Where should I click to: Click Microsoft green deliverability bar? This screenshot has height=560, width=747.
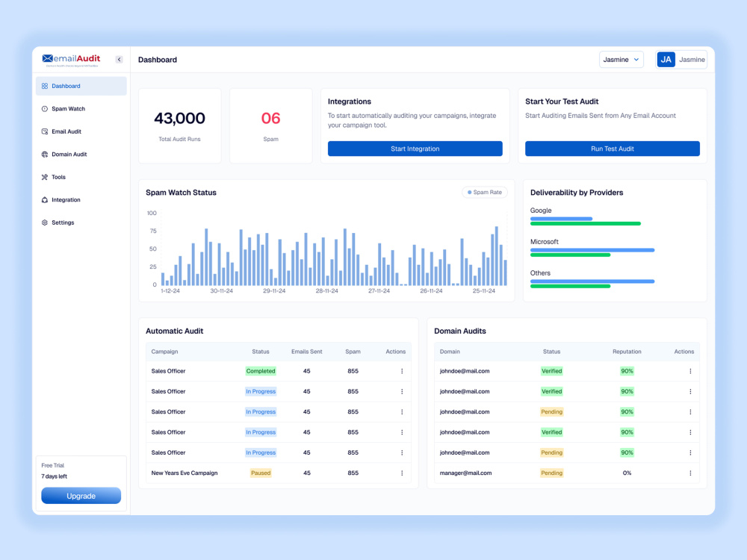570,255
